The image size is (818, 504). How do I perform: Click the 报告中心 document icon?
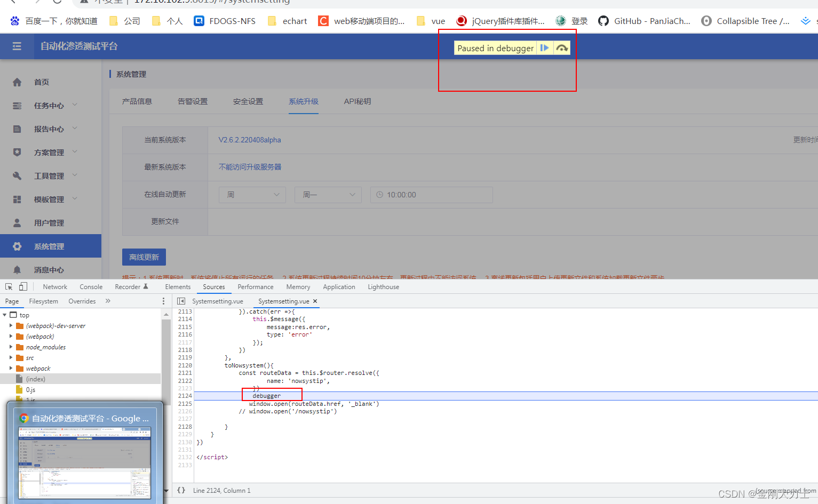(17, 129)
